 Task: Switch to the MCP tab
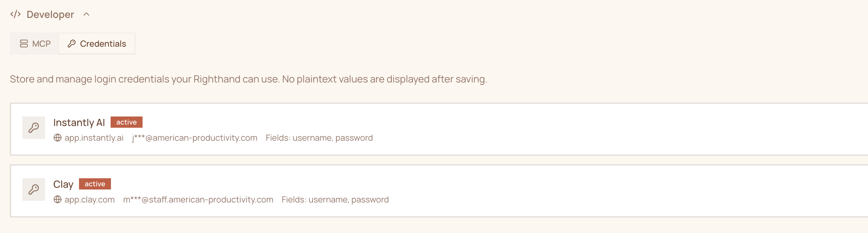[x=34, y=44]
